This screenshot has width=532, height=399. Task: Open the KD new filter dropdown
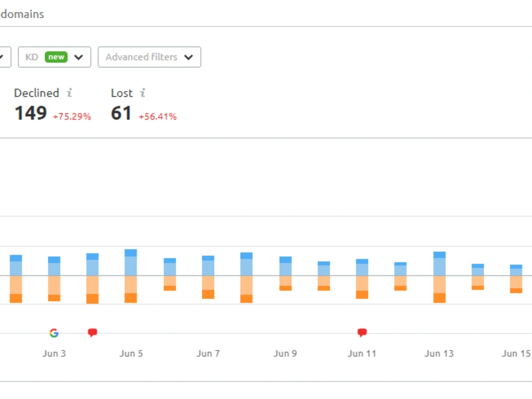[x=54, y=57]
